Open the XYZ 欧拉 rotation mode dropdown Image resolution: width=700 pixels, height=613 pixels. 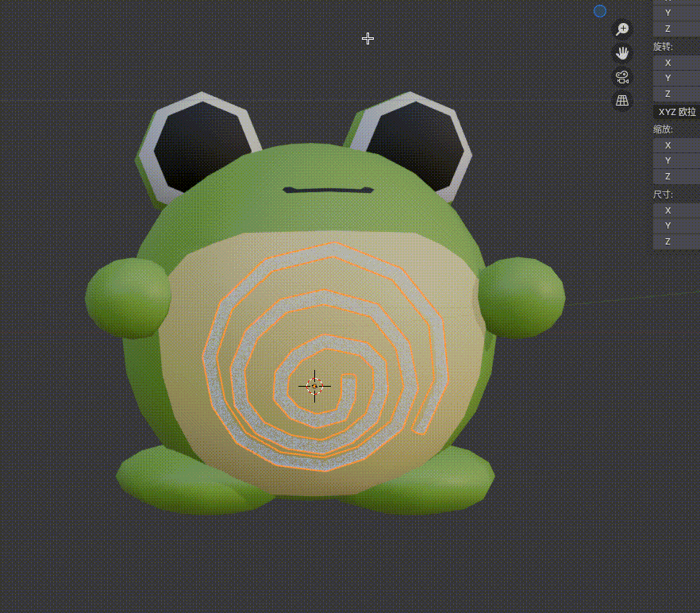pyautogui.click(x=676, y=112)
